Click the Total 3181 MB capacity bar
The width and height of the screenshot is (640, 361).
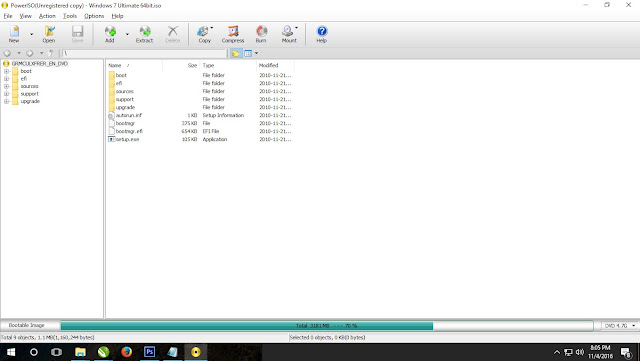tap(327, 326)
